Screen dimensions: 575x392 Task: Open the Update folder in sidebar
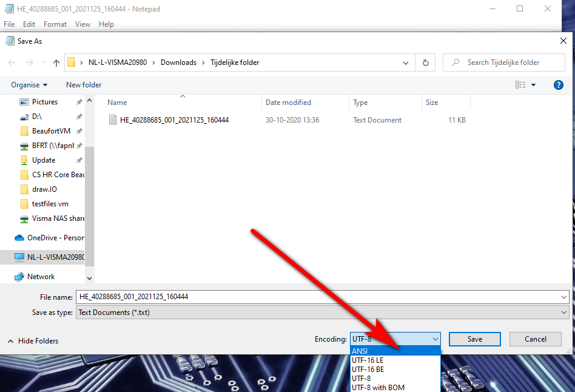[x=44, y=160]
